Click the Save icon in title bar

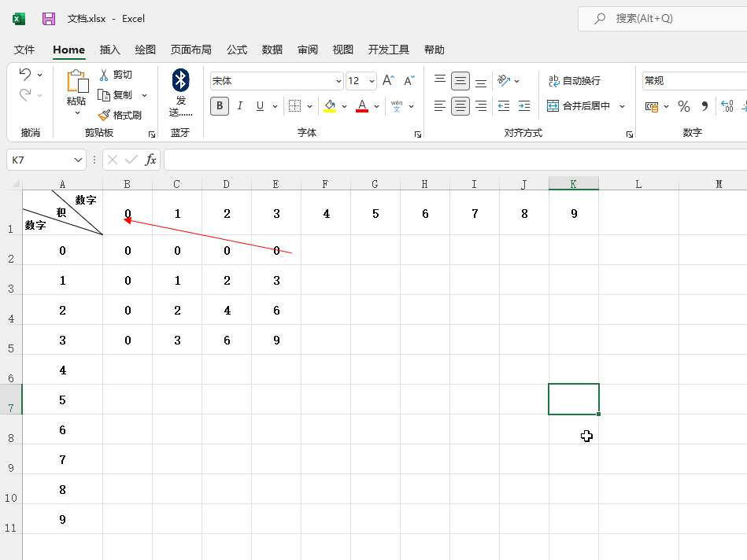(x=49, y=19)
